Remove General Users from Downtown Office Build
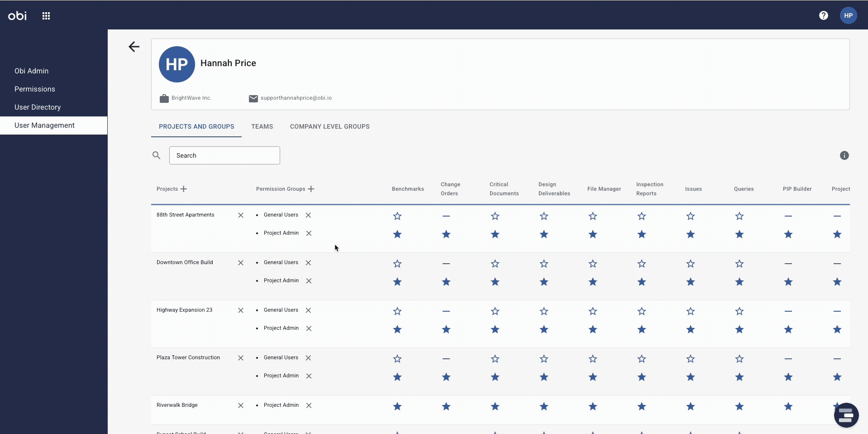The image size is (868, 434). (x=308, y=263)
